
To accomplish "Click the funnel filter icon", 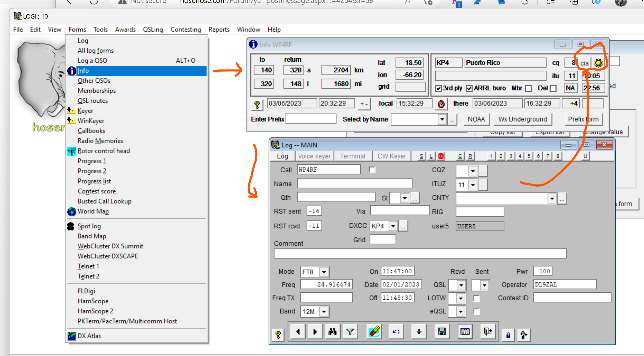I will click(350, 332).
